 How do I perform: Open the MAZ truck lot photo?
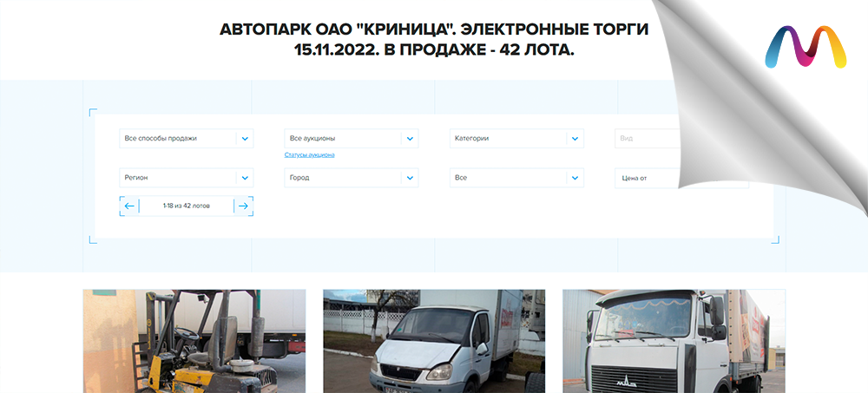674,341
